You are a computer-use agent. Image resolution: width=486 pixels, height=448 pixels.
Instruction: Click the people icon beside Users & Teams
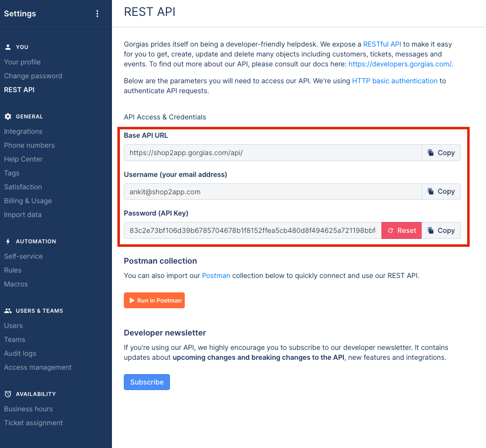click(8, 311)
